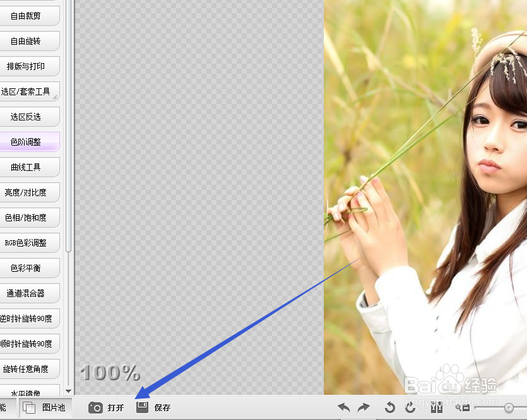Click the 自由裁剪 free crop button

pyautogui.click(x=29, y=16)
